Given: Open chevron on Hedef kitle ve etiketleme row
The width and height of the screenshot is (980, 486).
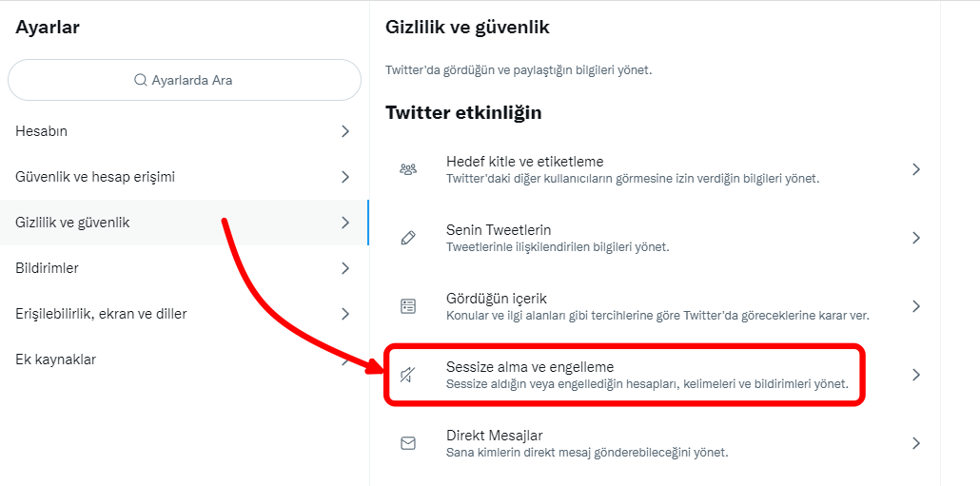Looking at the screenshot, I should (915, 169).
